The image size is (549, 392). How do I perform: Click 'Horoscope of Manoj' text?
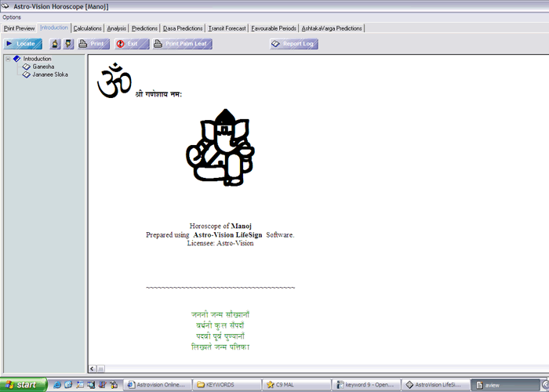(220, 226)
